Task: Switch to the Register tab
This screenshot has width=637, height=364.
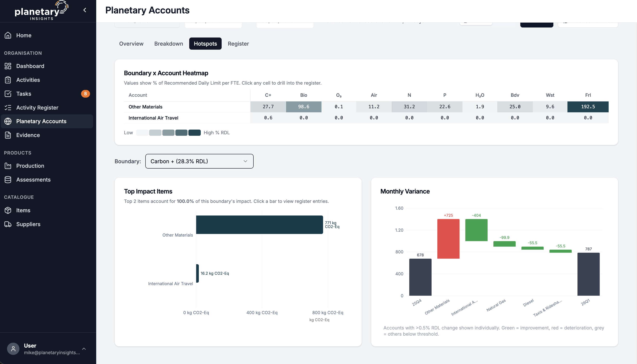Action: pyautogui.click(x=238, y=43)
